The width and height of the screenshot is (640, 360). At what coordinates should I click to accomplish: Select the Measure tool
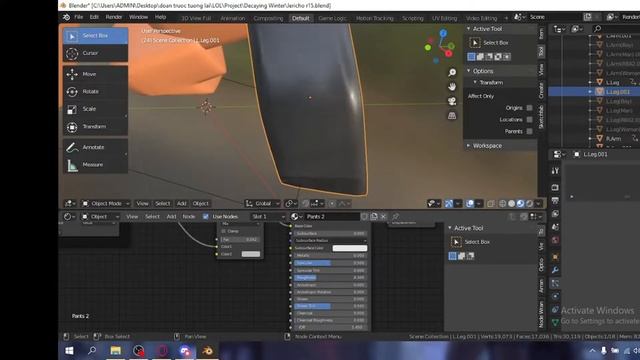click(x=95, y=164)
